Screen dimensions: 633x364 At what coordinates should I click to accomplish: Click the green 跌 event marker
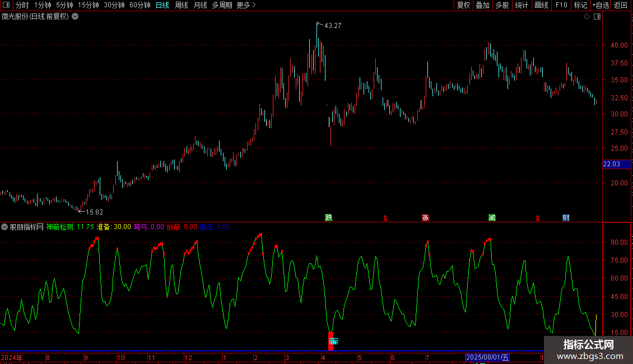pos(329,217)
